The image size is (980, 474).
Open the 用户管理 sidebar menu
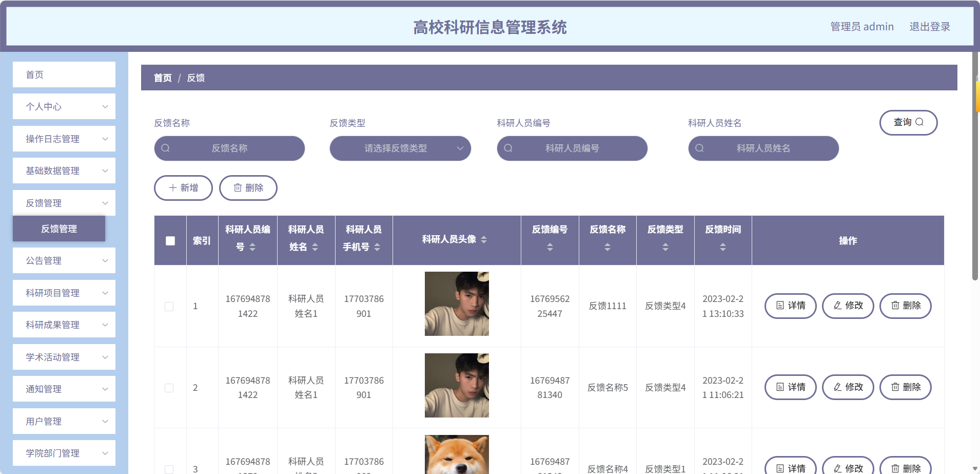(x=64, y=422)
